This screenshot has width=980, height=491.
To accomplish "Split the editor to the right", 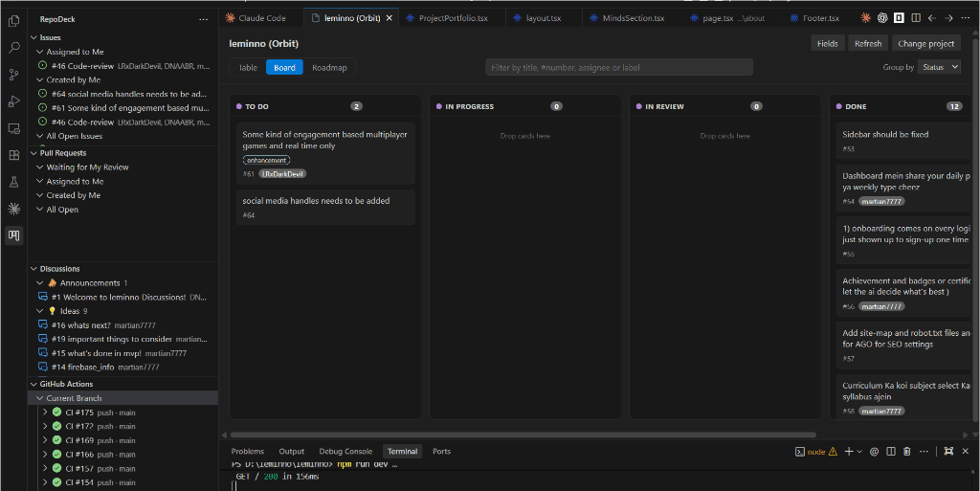I will click(x=916, y=18).
